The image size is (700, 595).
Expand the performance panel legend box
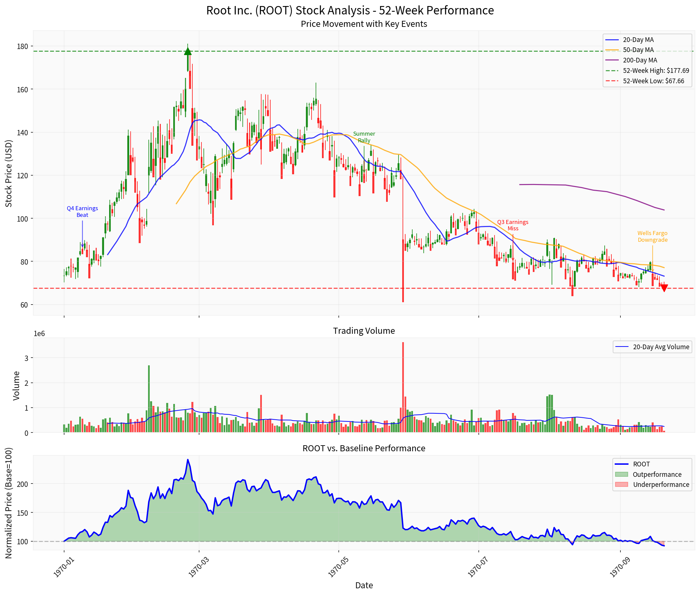[652, 474]
